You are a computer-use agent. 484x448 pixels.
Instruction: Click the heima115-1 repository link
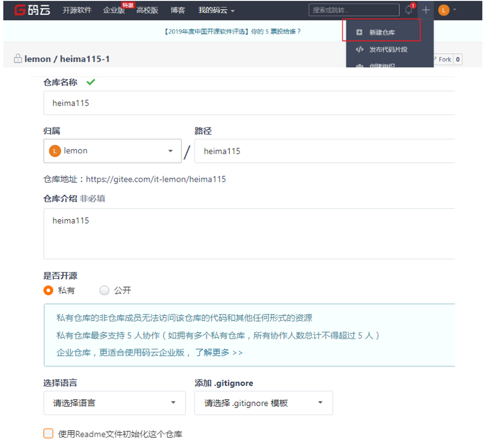(85, 59)
